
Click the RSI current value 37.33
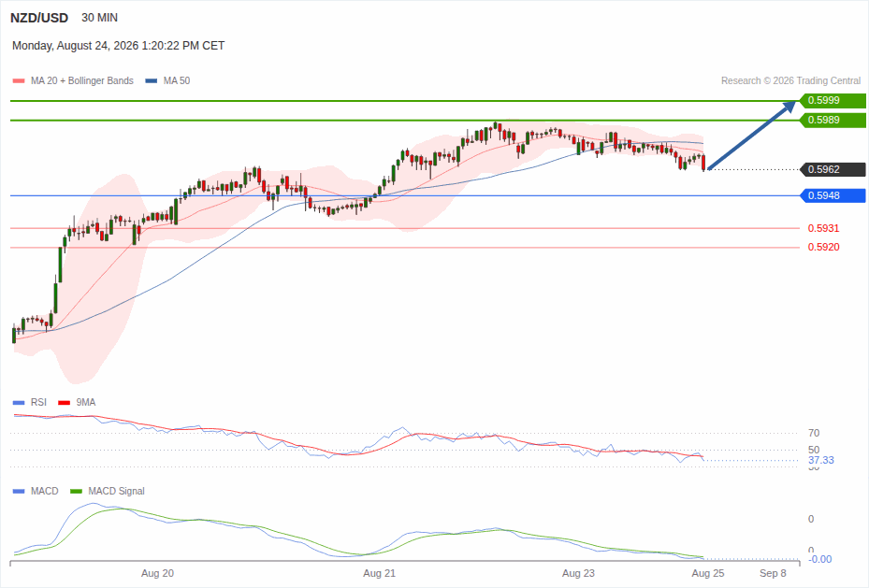click(820, 460)
